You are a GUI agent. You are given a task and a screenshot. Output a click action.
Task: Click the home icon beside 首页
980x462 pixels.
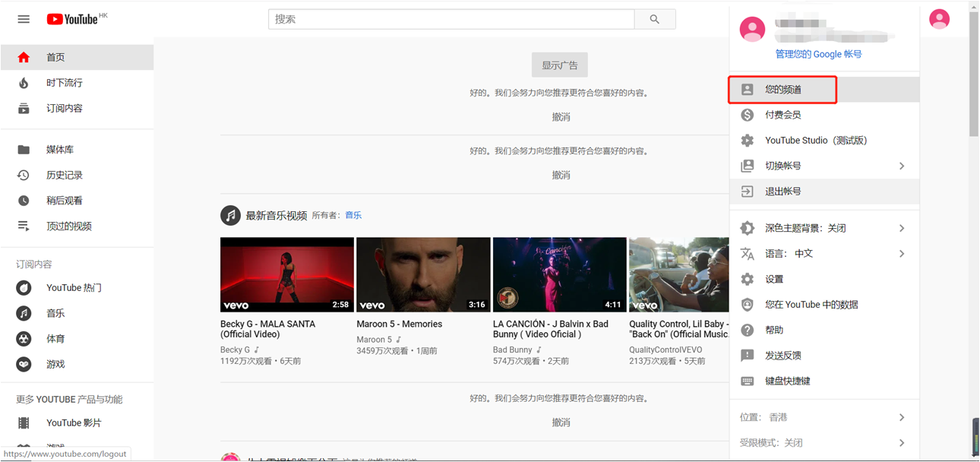pyautogui.click(x=24, y=57)
